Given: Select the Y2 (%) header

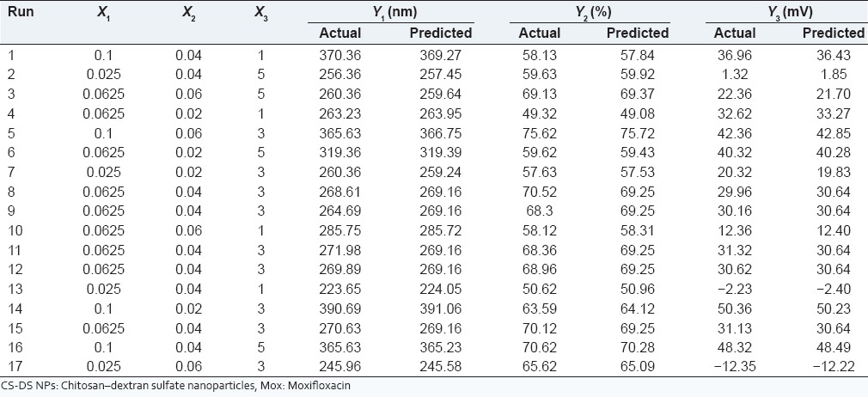Looking at the screenshot, I should [590, 13].
